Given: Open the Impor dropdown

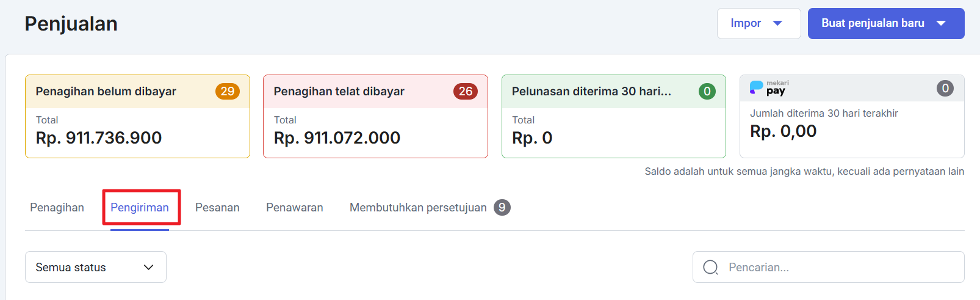Looking at the screenshot, I should 758,24.
